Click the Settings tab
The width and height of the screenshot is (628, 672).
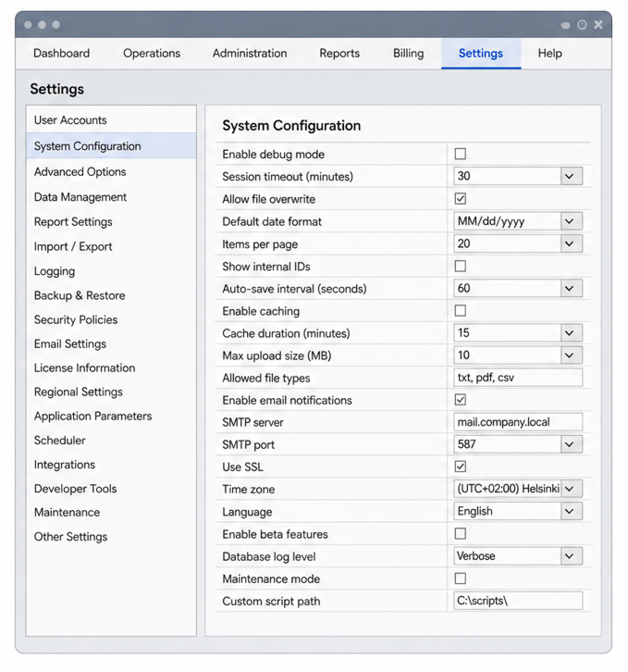(x=481, y=53)
